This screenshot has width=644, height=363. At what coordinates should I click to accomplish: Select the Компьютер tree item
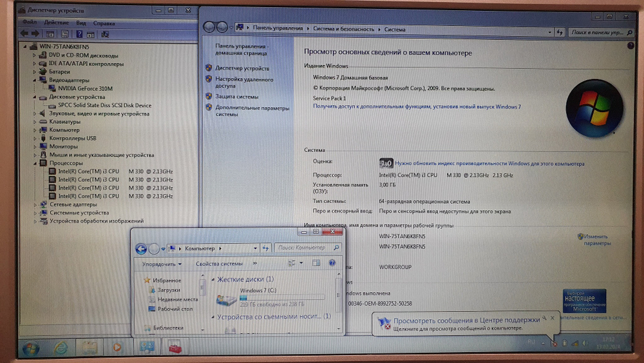coord(64,130)
